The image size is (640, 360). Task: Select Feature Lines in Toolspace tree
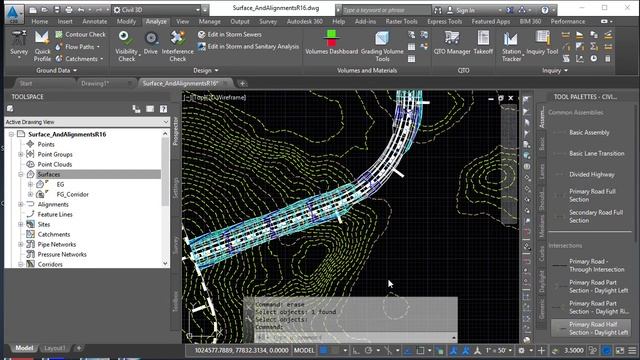[x=55, y=214]
